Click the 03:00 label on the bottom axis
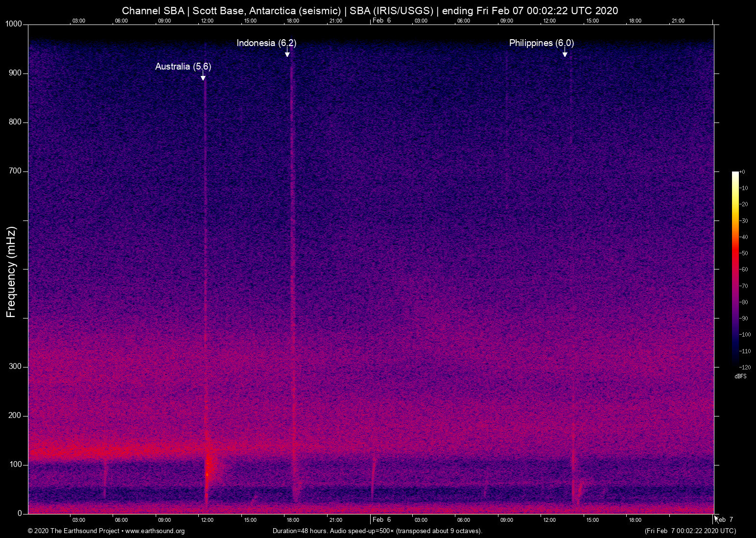The height and width of the screenshot is (538, 756). [x=78, y=520]
